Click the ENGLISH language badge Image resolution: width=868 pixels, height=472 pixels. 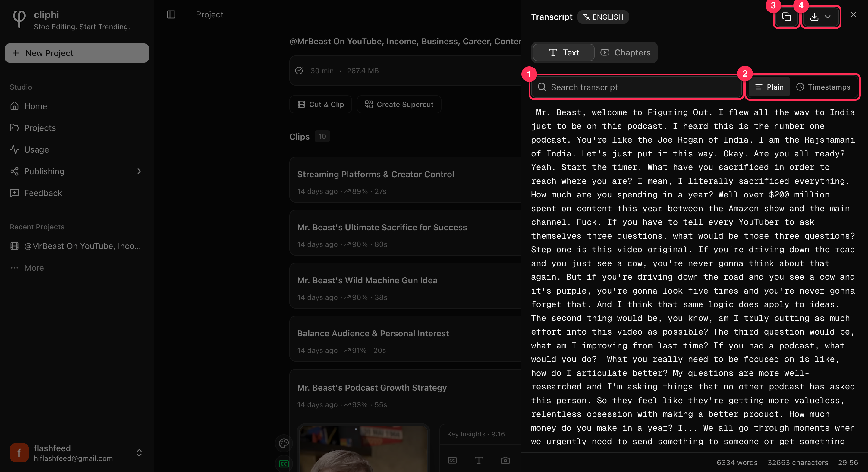click(x=603, y=17)
